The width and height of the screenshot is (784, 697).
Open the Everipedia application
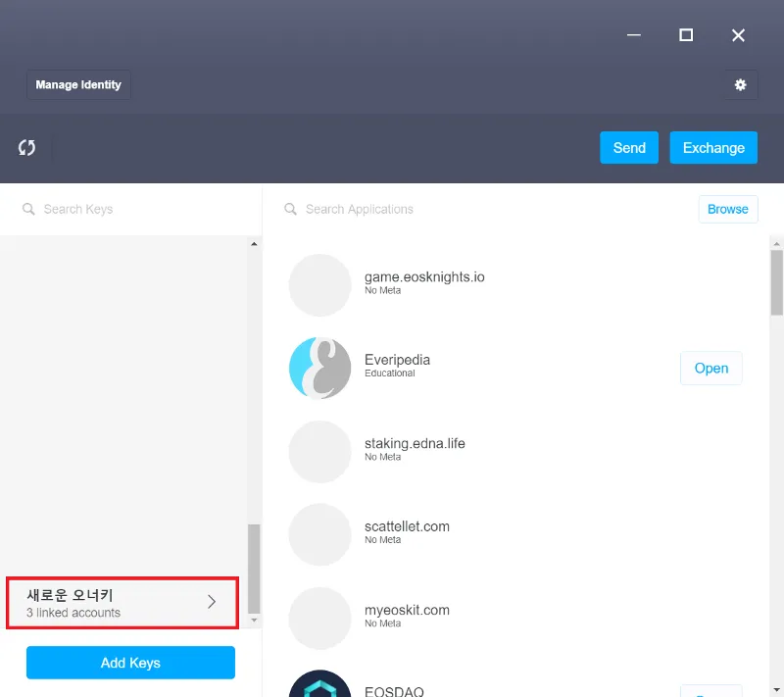click(711, 368)
